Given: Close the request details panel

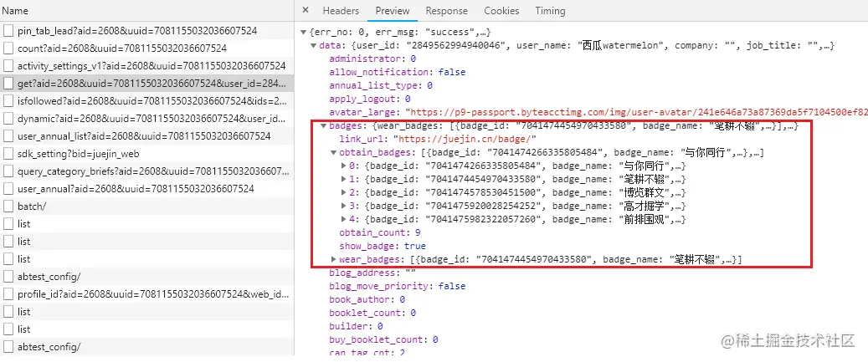Looking at the screenshot, I should coord(306,11).
